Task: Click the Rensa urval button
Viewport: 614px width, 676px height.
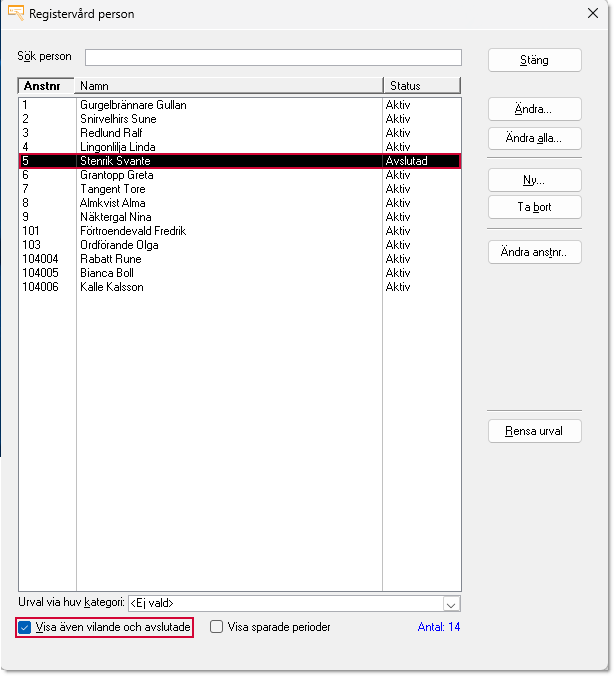Action: point(534,431)
